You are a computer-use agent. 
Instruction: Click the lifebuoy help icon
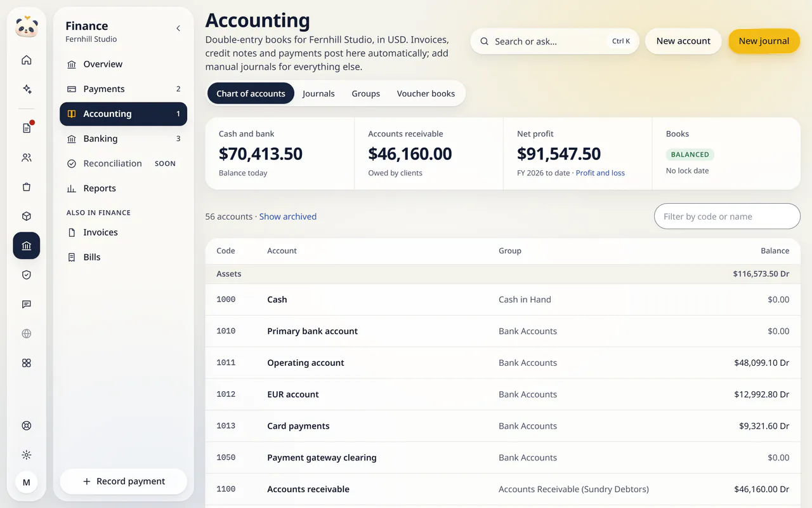[27, 425]
